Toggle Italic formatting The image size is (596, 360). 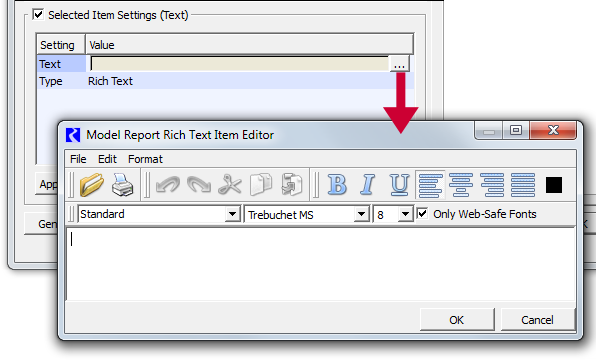click(x=368, y=185)
